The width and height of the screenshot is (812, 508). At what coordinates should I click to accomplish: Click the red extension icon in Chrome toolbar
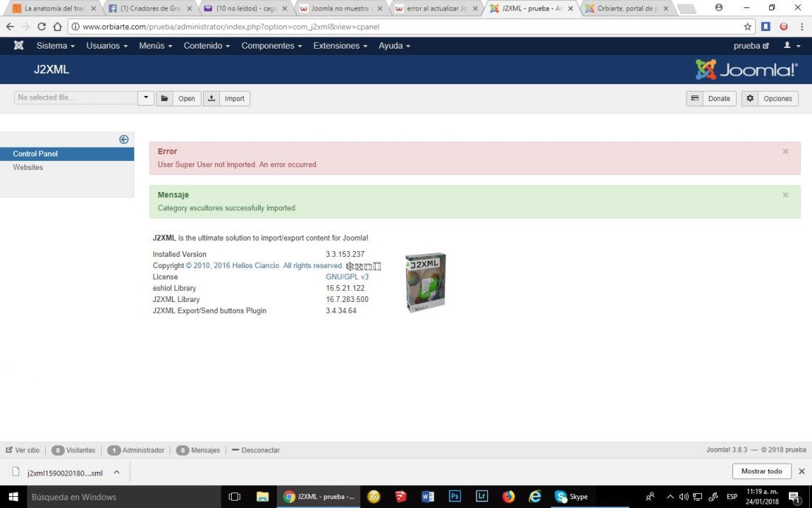click(x=783, y=27)
